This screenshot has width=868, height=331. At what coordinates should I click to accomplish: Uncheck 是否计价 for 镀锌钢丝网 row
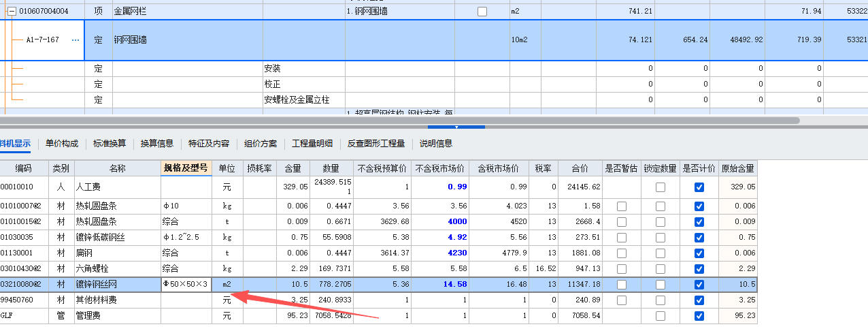tap(699, 284)
